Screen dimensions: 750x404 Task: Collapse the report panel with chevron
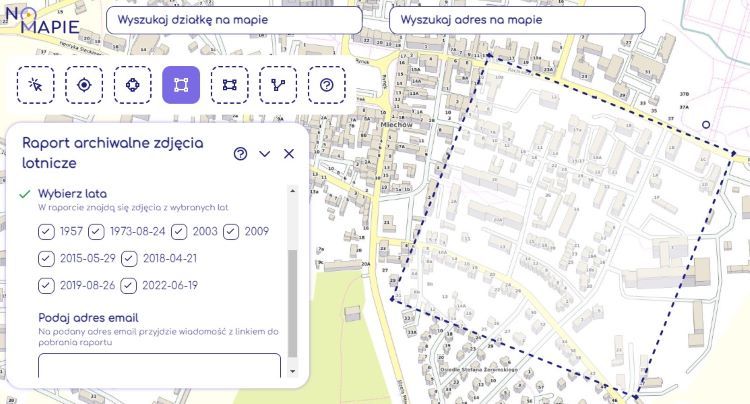coord(265,153)
